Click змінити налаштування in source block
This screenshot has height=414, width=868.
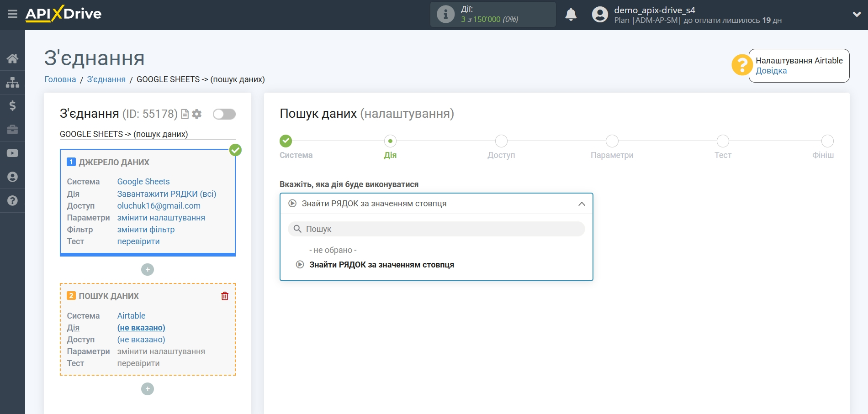point(161,218)
